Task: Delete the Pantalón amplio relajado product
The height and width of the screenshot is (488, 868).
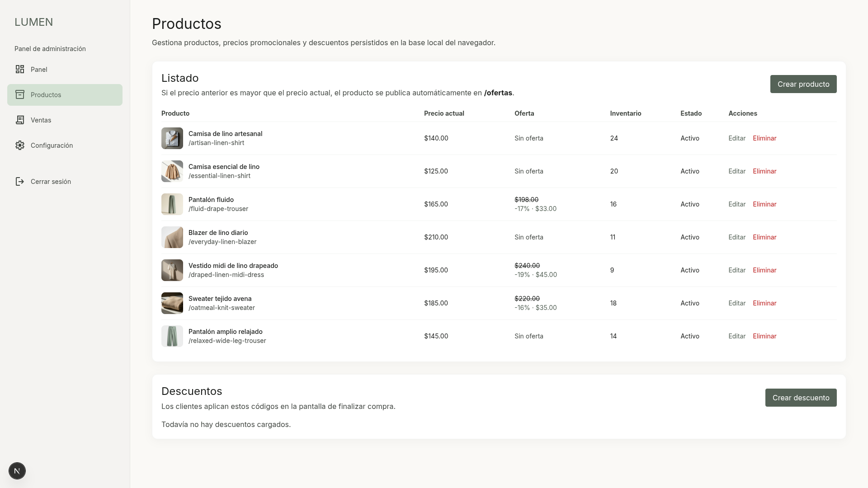Action: tap(764, 336)
